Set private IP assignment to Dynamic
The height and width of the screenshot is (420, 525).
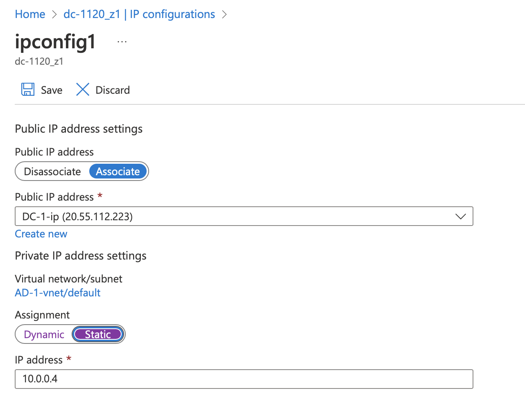(44, 334)
